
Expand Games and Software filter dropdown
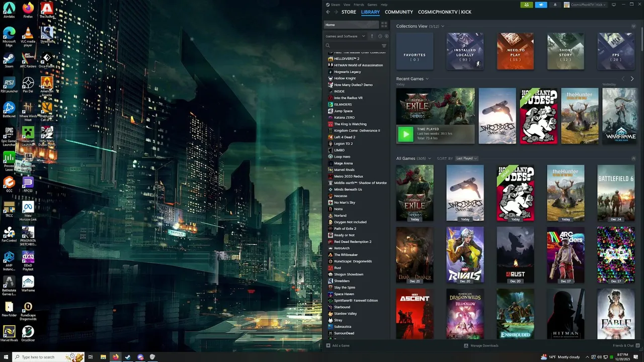click(345, 36)
